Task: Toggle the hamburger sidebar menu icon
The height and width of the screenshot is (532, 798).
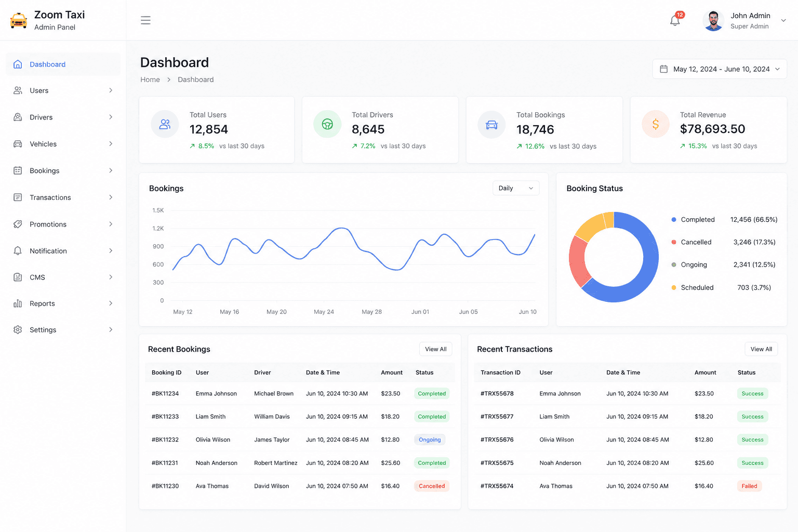Action: (145, 20)
